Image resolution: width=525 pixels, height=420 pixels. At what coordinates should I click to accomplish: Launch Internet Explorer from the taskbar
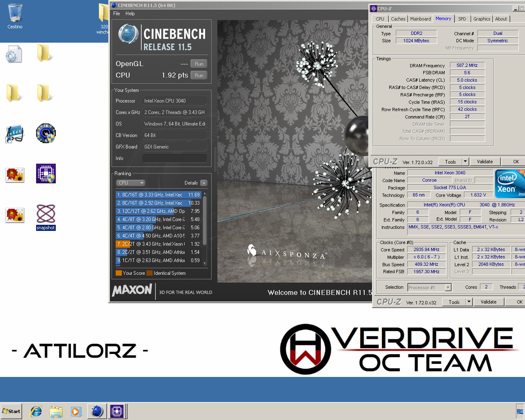tap(37, 411)
